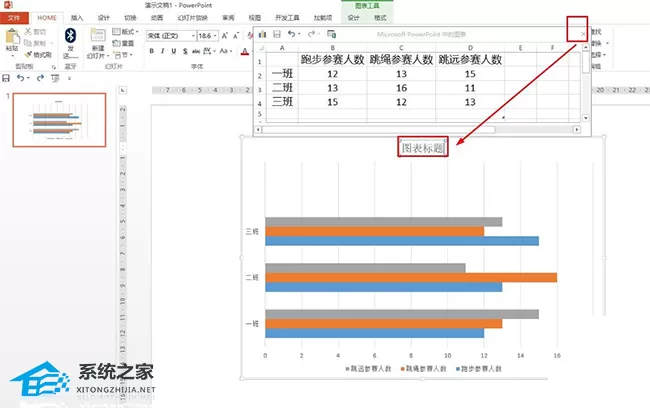The height and width of the screenshot is (408, 650).
Task: Open the Insert ribbon tab
Action: coord(77,18)
